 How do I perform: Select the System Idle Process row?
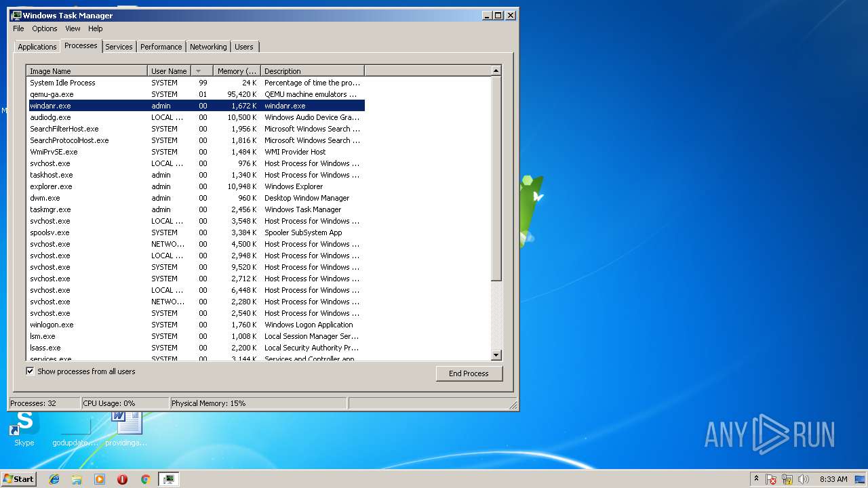click(197, 83)
